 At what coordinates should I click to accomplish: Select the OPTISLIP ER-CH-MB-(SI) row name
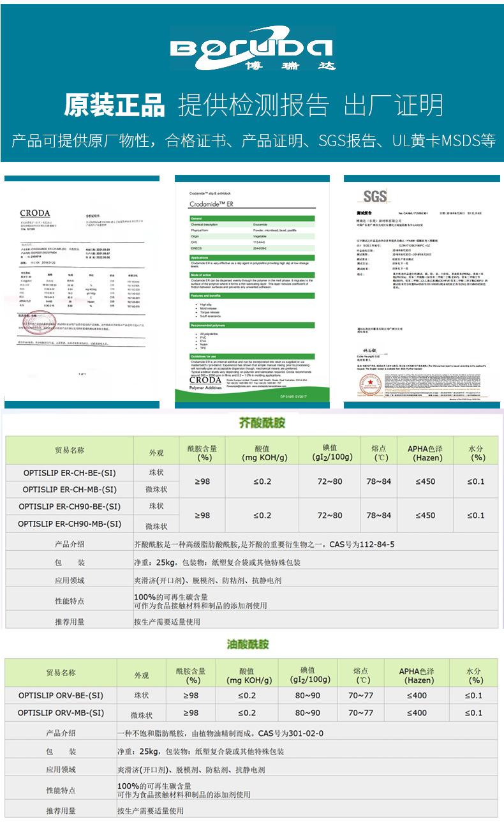70,490
